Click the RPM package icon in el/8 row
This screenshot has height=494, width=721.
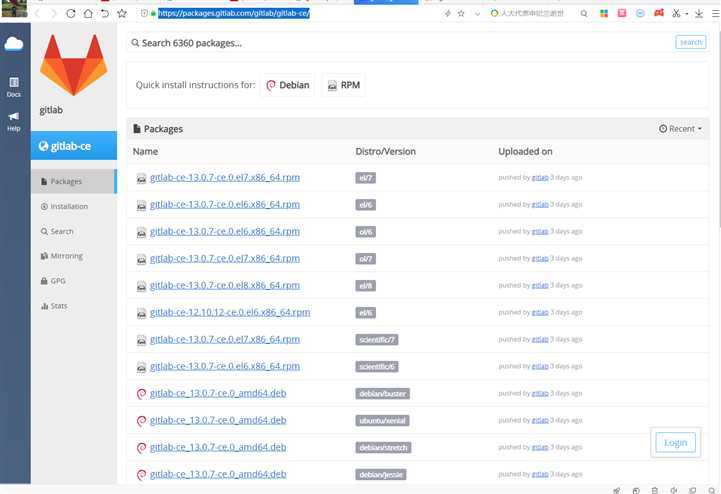[x=141, y=286]
